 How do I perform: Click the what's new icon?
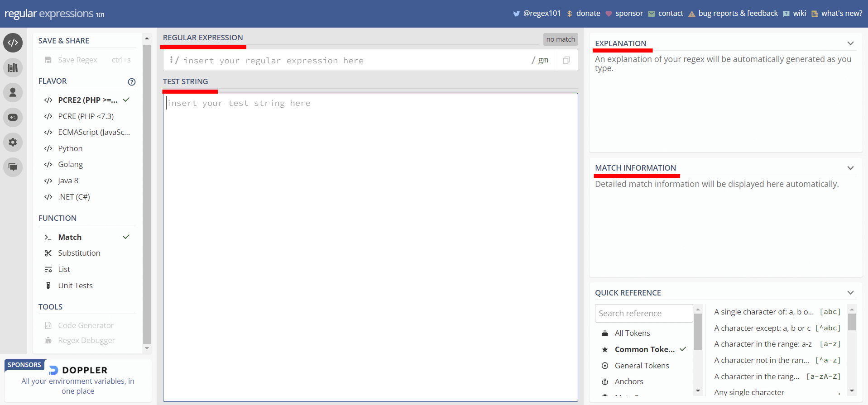click(x=815, y=14)
